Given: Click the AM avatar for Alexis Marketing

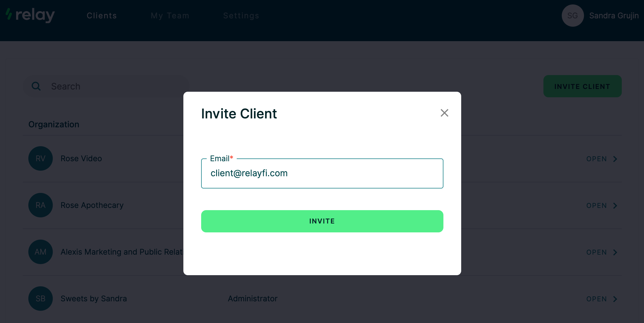Looking at the screenshot, I should click(41, 252).
